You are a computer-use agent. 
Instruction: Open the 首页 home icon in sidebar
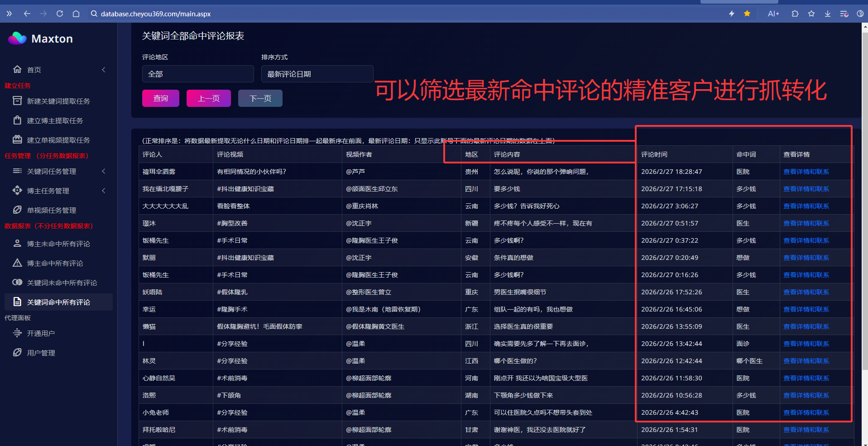[17, 69]
